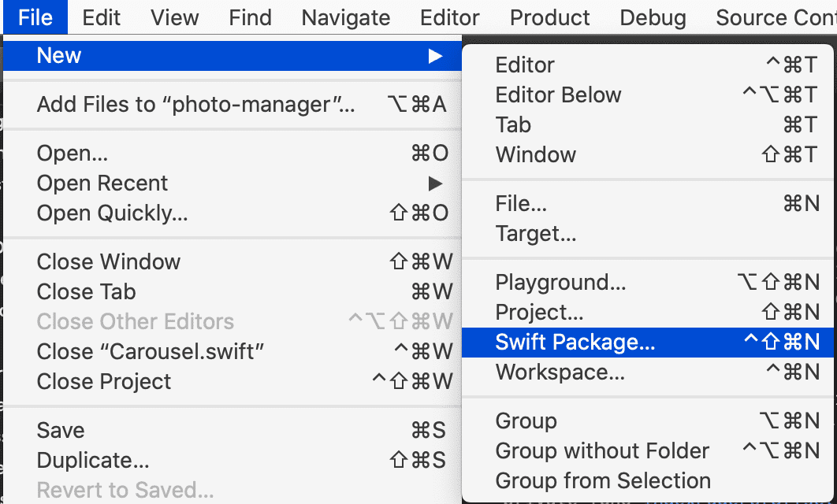Viewport: 837px width, 504px height.
Task: Close the Carousel.swift file
Action: tap(232, 351)
